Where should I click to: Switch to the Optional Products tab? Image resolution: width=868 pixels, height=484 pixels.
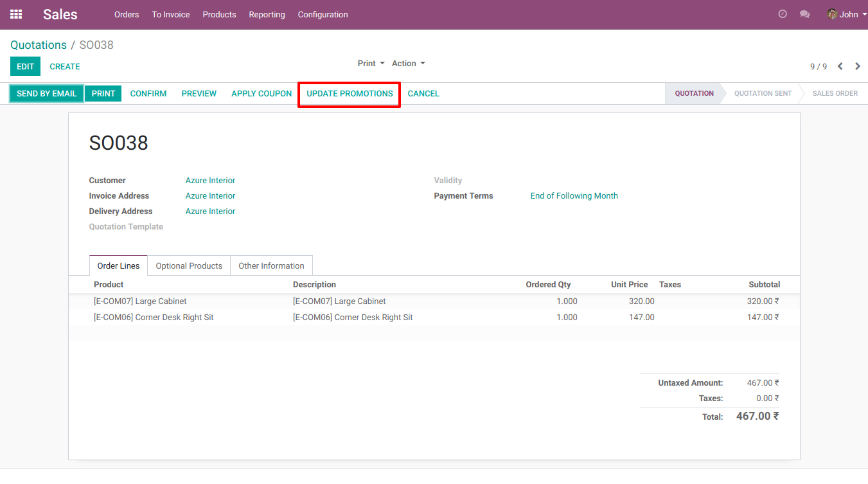(189, 265)
